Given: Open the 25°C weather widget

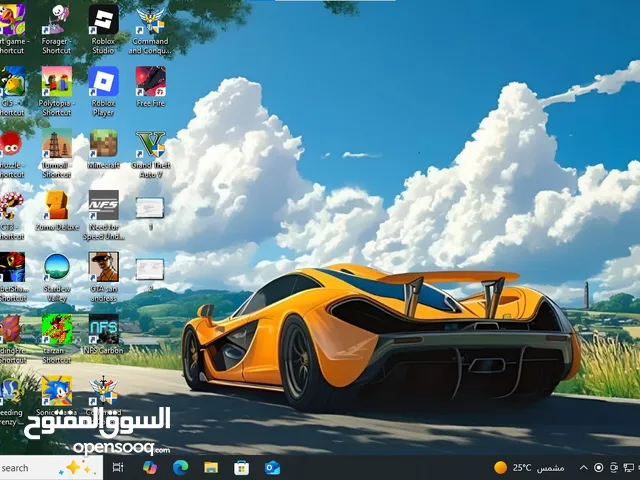Looking at the screenshot, I should (529, 468).
